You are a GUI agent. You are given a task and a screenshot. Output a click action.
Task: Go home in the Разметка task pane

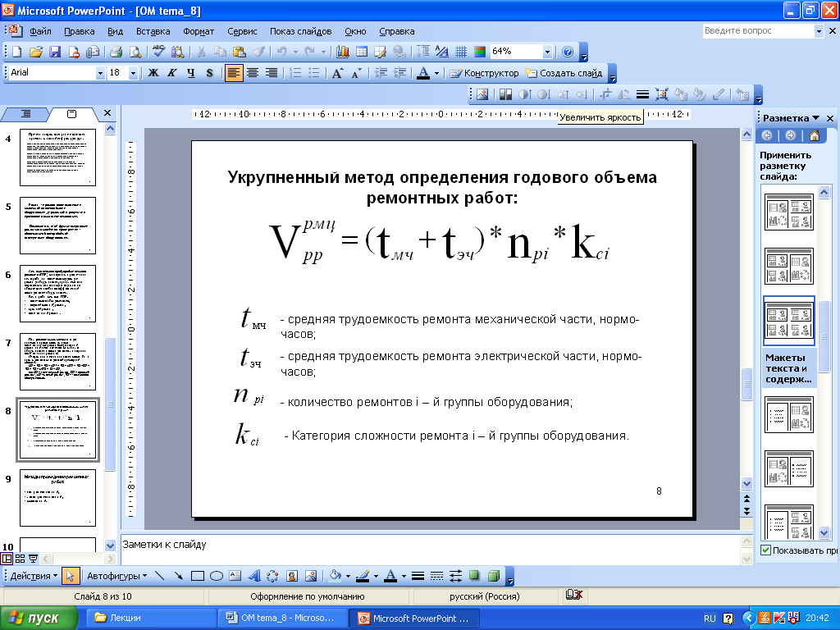[815, 135]
